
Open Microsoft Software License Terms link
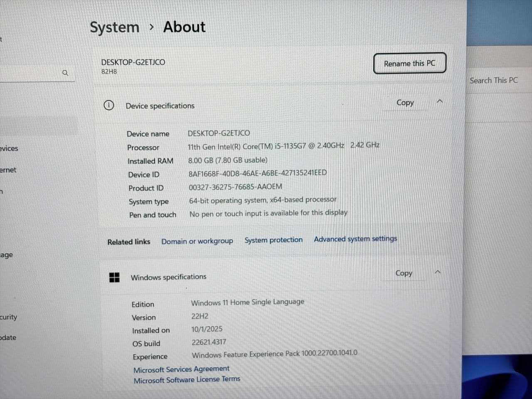[x=187, y=379]
